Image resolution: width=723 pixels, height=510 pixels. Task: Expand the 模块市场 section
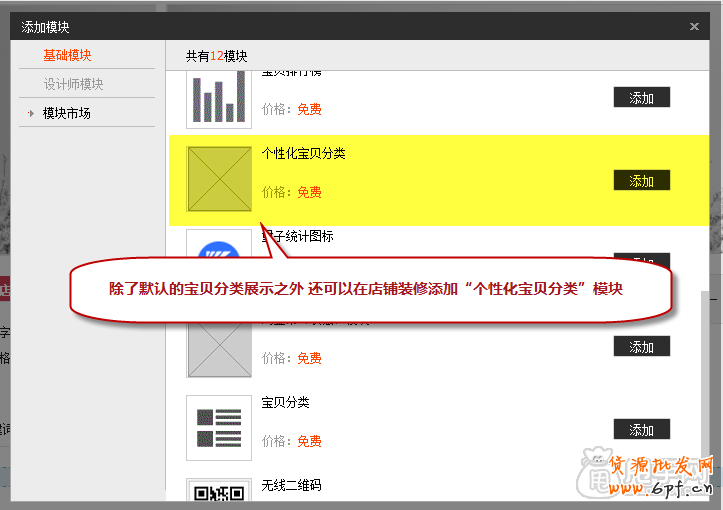pos(67,114)
